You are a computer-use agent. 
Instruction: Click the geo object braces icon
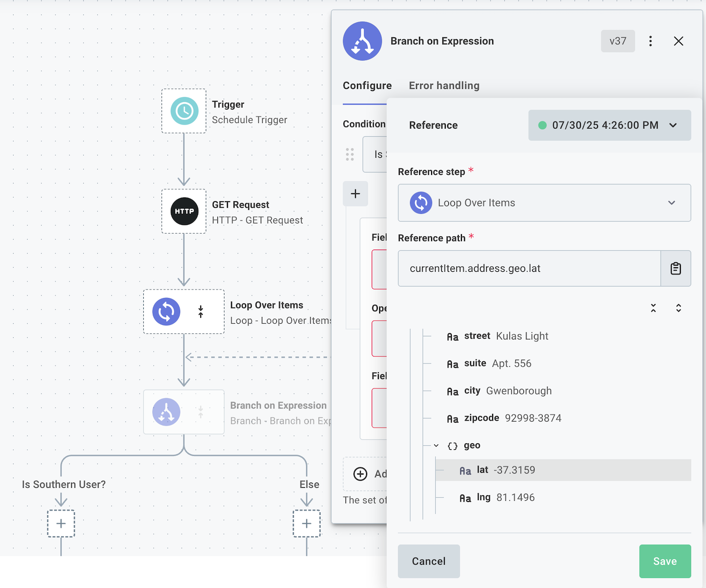click(x=453, y=446)
